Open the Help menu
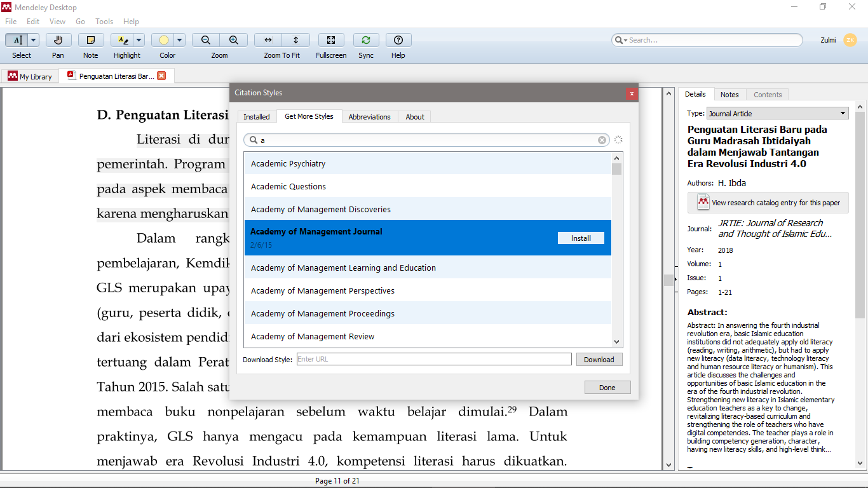The width and height of the screenshot is (868, 488). (x=131, y=22)
